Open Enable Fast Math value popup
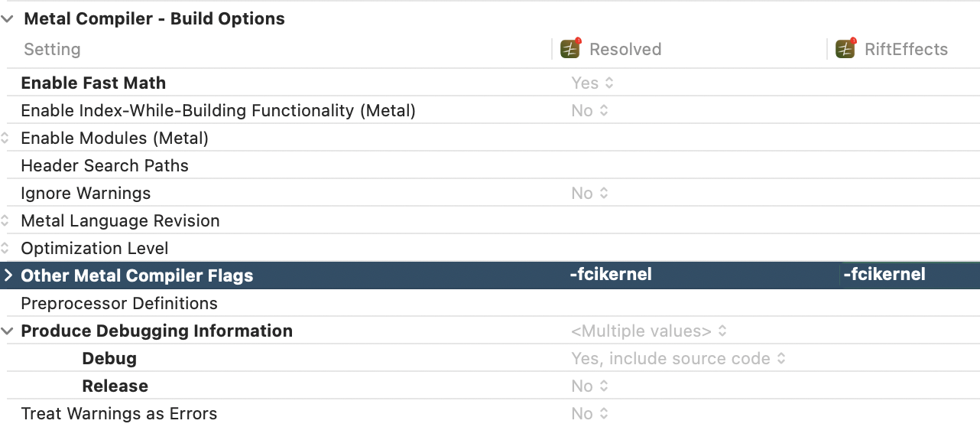The width and height of the screenshot is (980, 427). 592,83
